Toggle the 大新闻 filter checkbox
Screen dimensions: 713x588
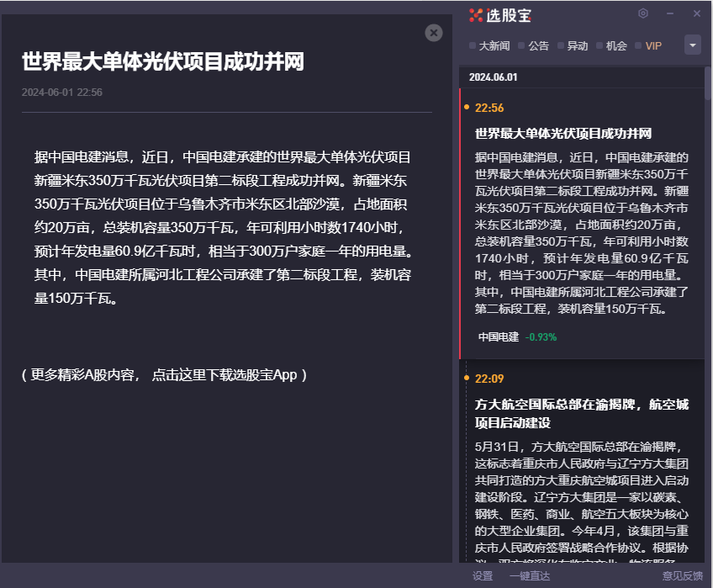pyautogui.click(x=473, y=45)
